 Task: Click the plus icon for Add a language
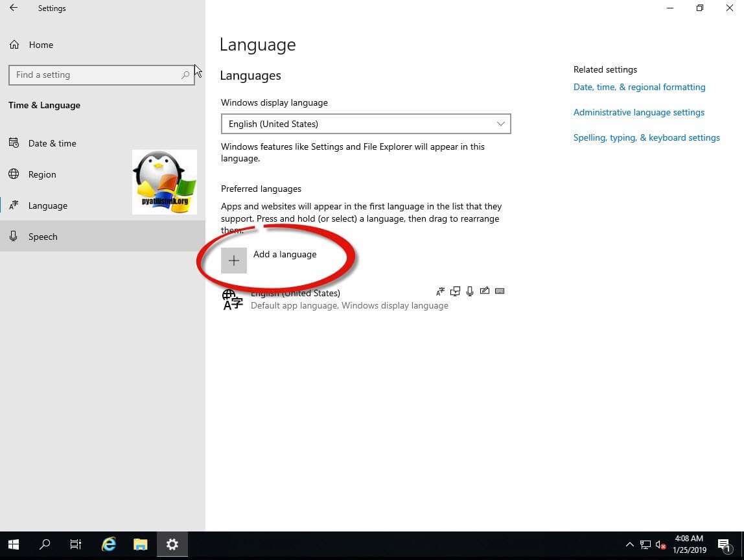pyautogui.click(x=234, y=261)
